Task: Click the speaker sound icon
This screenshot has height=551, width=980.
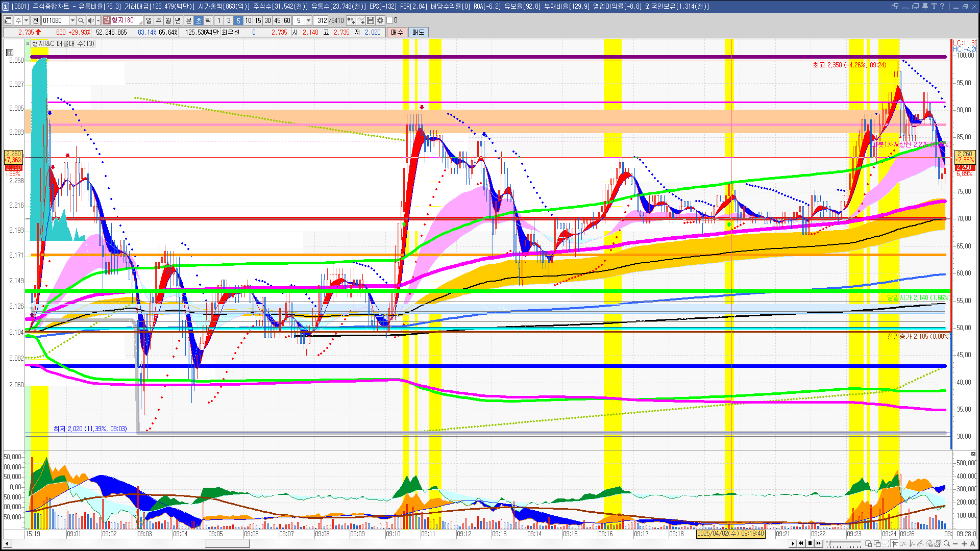Action: 91,20
